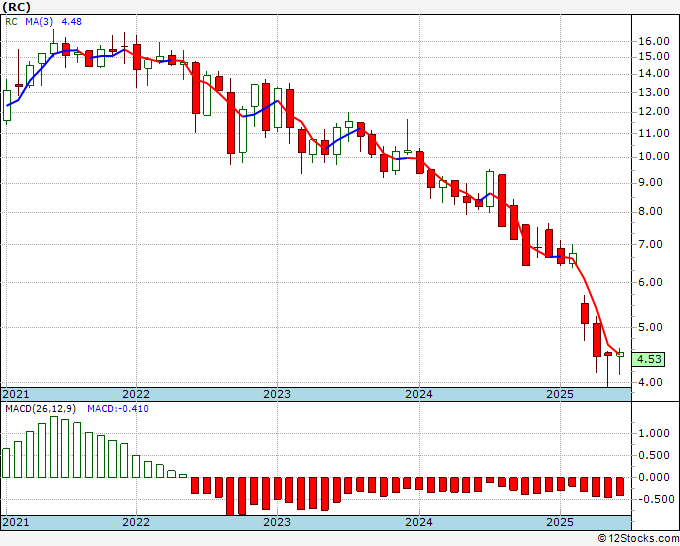Screen dimensions: 680x546
Task: Click 2023 on the MACD panel time axis
Action: coord(277,522)
